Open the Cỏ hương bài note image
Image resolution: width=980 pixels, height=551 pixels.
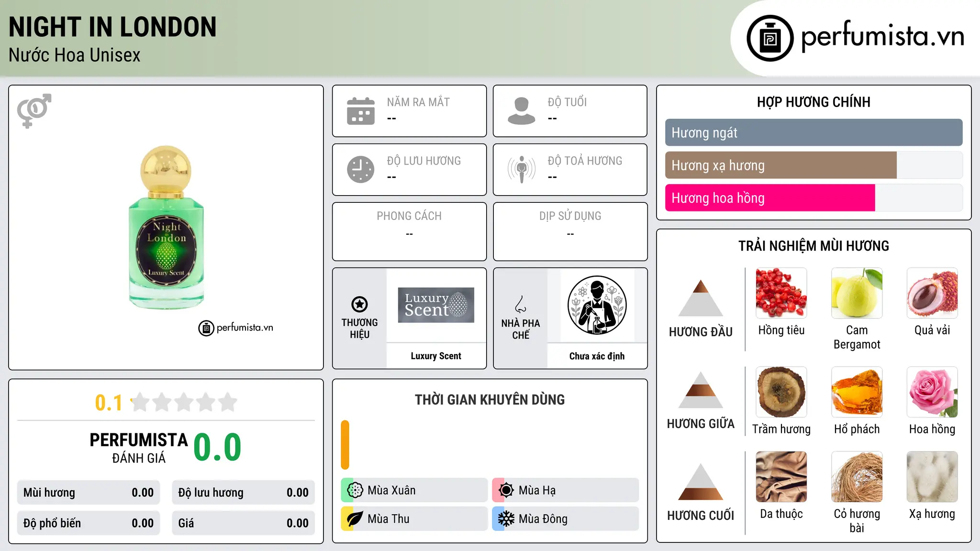point(857,477)
